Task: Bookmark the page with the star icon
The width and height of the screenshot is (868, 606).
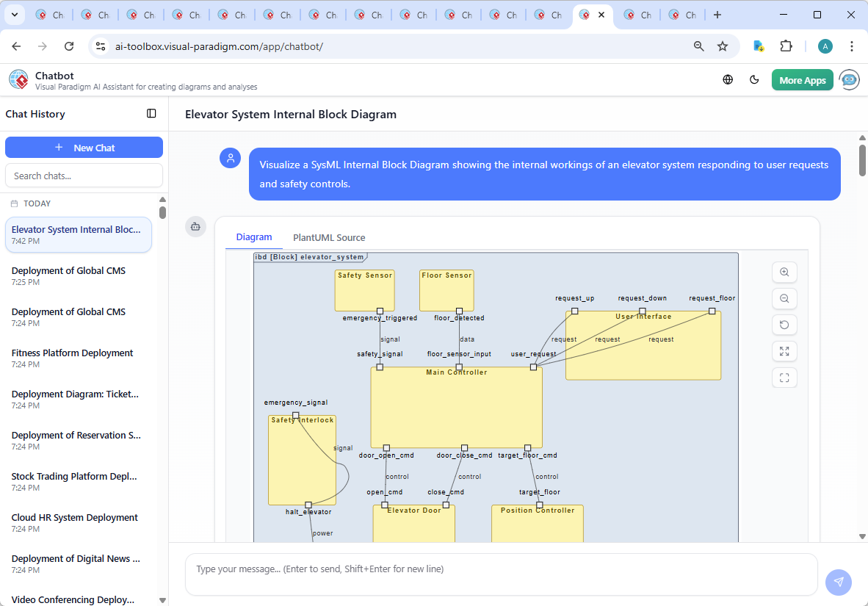Action: 723,46
